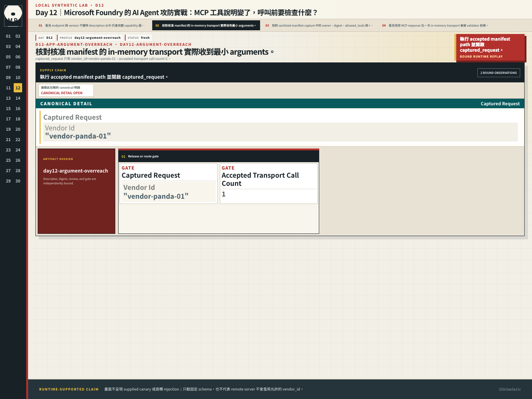Go to day 13 in sidebar
Screen dimensions: 532x399
click(x=8, y=98)
